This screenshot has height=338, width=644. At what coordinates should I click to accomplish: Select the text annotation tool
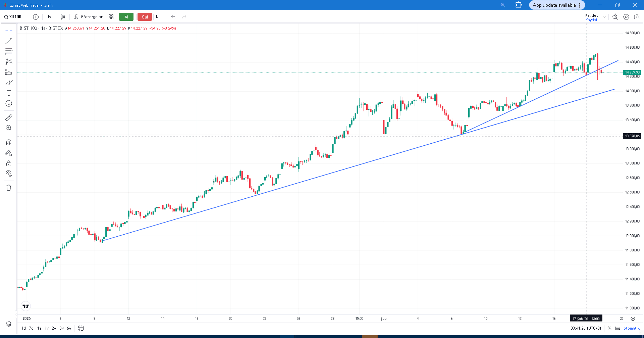[9, 93]
